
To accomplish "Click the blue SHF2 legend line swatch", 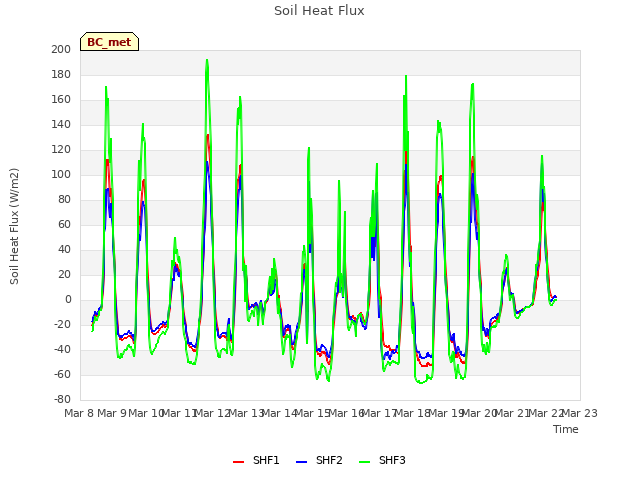I will tap(301, 462).
